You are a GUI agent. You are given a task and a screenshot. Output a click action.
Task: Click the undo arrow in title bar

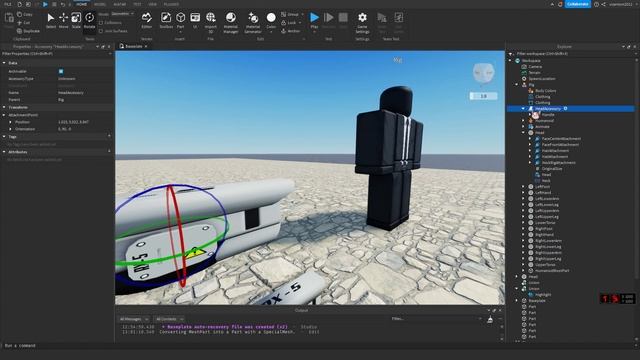click(x=63, y=4)
